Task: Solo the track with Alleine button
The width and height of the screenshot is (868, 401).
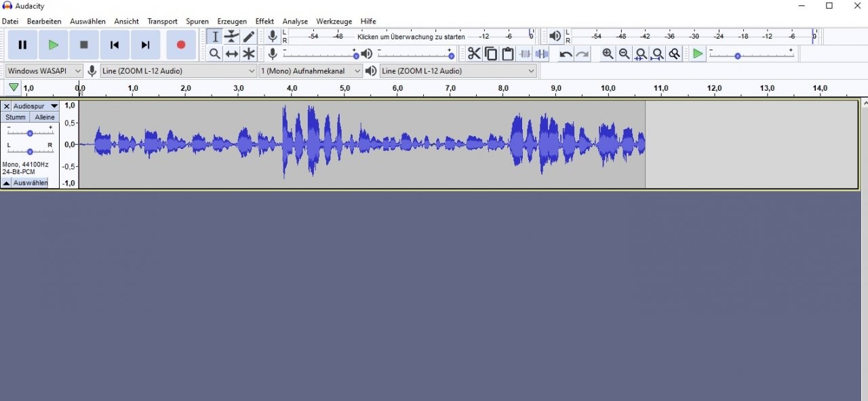Action: tap(45, 117)
